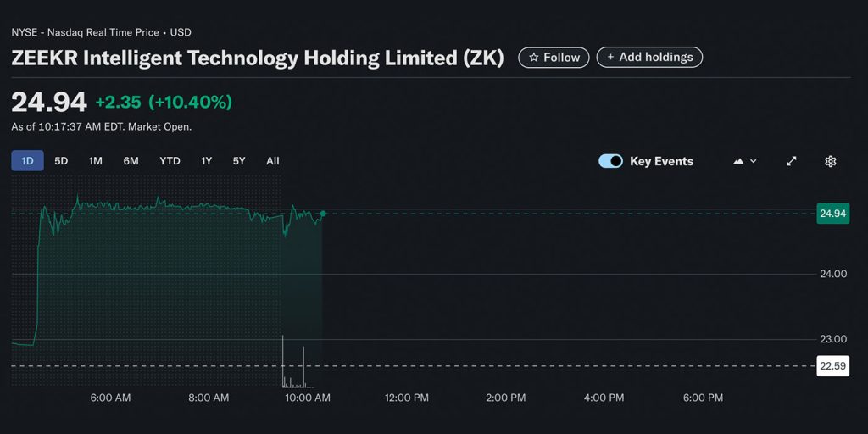Select the 1M range tab

[96, 161]
